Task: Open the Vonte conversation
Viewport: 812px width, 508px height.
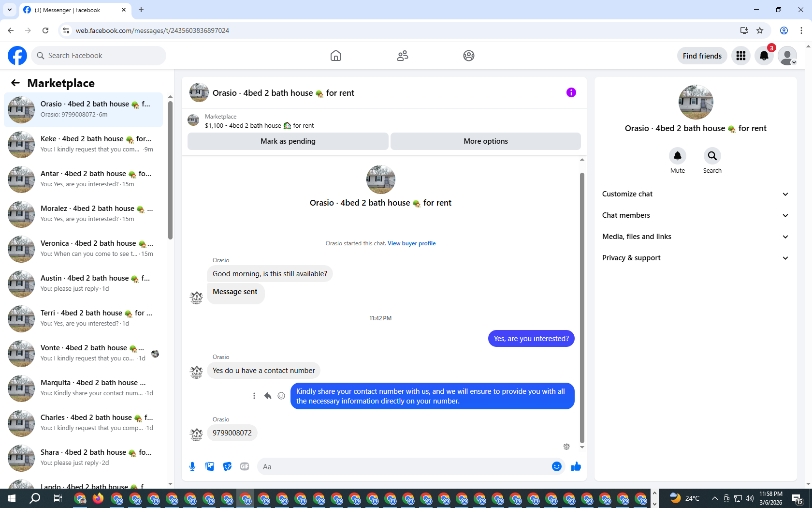Action: (x=83, y=353)
